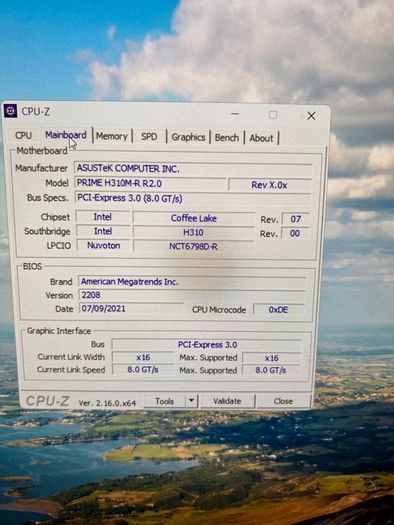Open the CPU tab
The width and height of the screenshot is (394, 525).
click(23, 135)
